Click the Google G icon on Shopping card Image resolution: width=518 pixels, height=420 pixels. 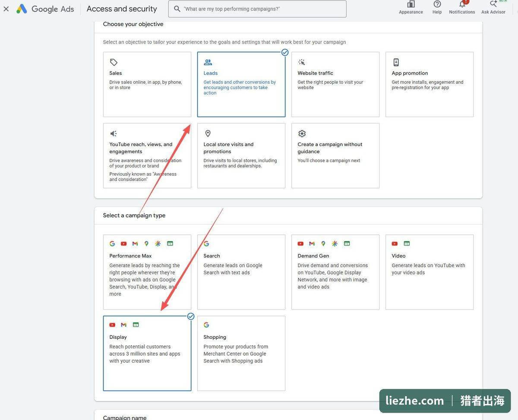206,325
